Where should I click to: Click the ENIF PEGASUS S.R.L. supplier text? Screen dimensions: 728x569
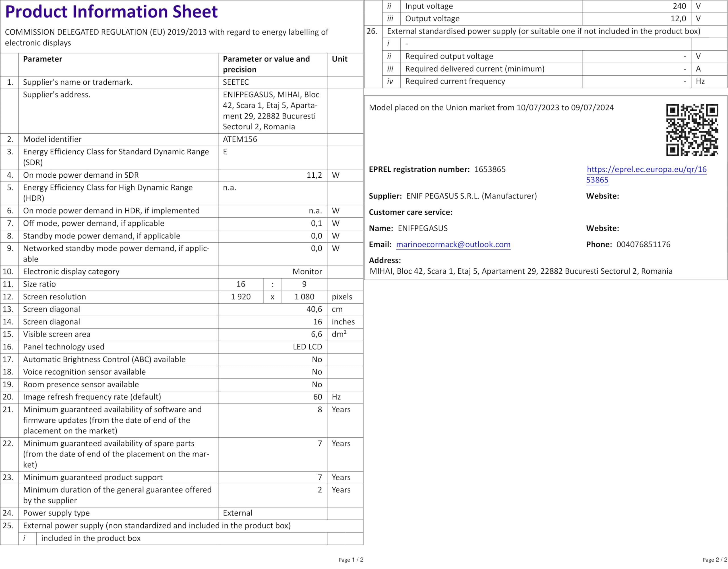click(x=471, y=196)
